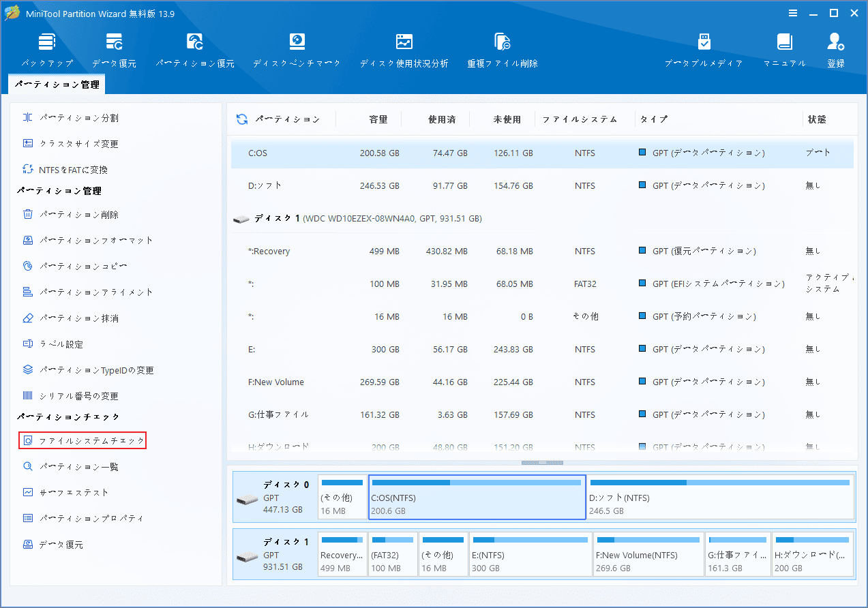Screen dimensions: 868x608
Task: Click ディスク 0 in disk map
Action: 274,498
